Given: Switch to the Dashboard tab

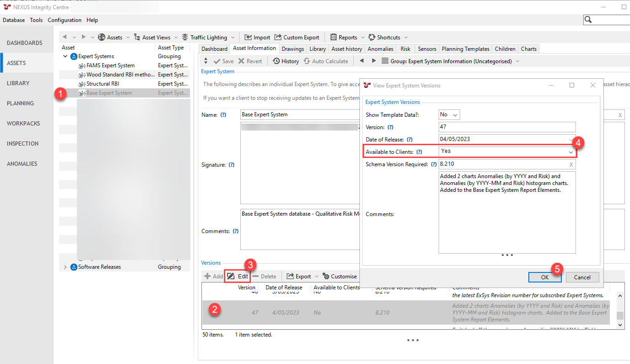Looking at the screenshot, I should [x=214, y=49].
